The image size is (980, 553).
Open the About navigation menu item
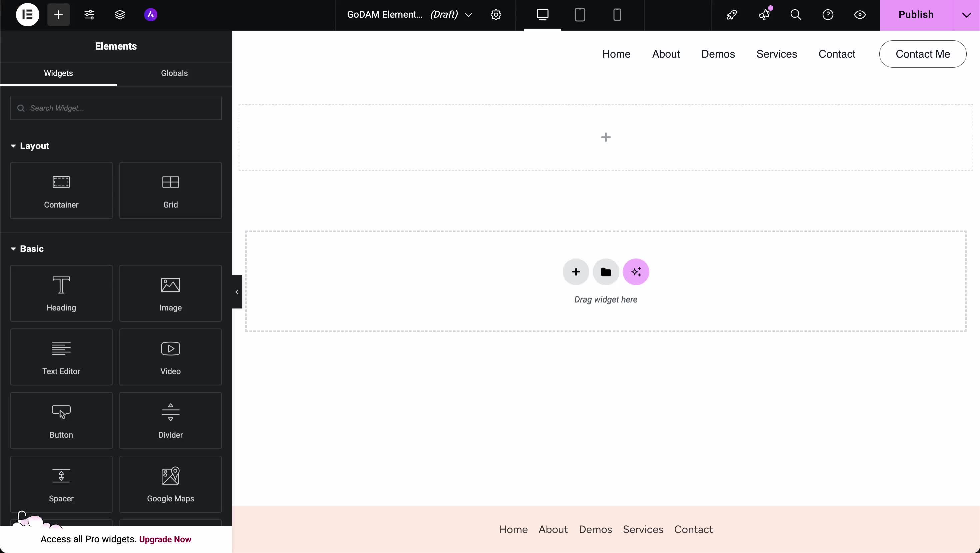666,54
